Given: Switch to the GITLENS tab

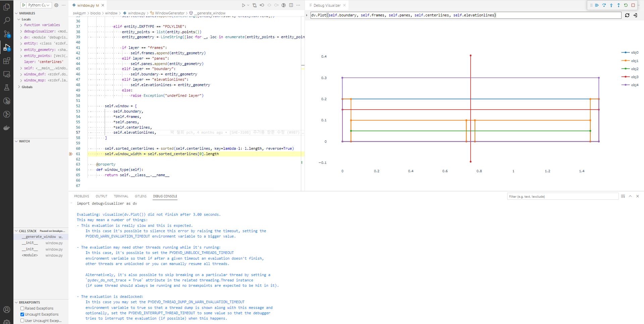Looking at the screenshot, I should [141, 196].
